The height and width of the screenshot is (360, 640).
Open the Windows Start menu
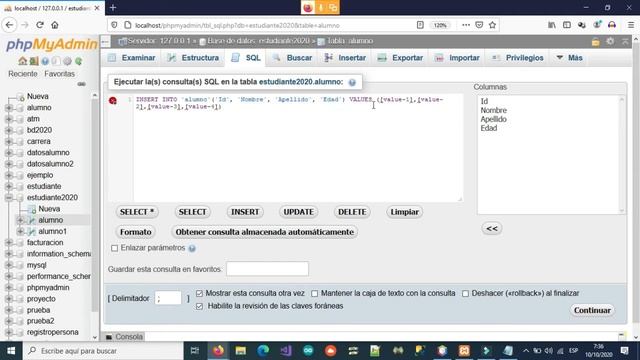(11, 351)
